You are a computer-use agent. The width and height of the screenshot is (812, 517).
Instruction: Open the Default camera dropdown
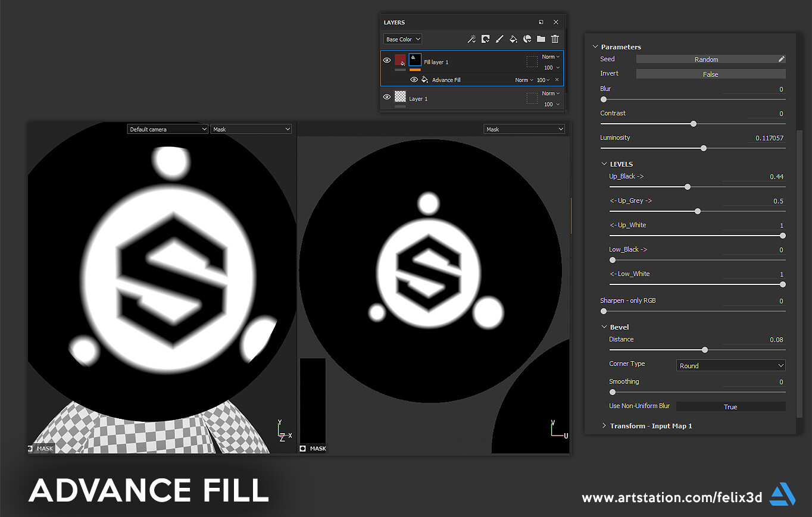tap(167, 129)
